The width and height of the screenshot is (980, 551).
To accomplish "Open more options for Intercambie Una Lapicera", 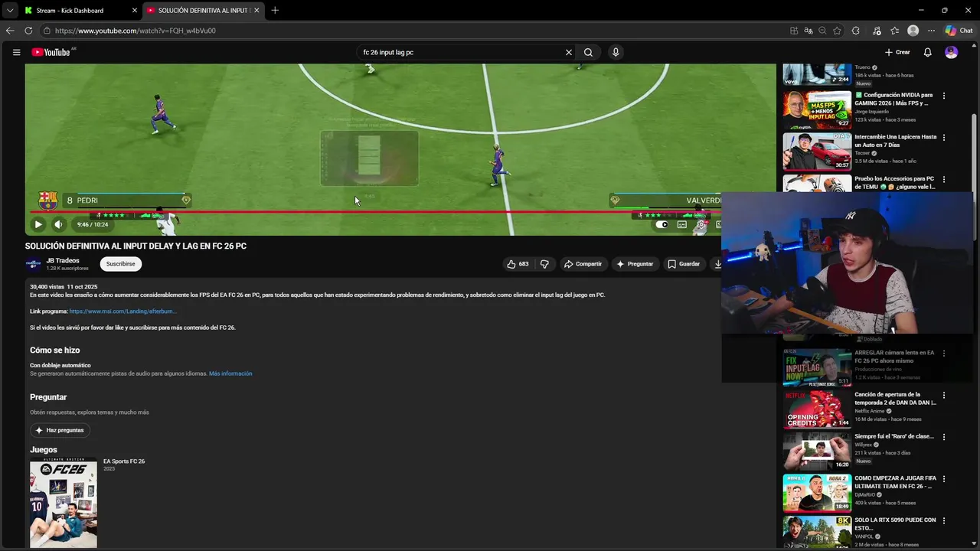I will coord(943,138).
